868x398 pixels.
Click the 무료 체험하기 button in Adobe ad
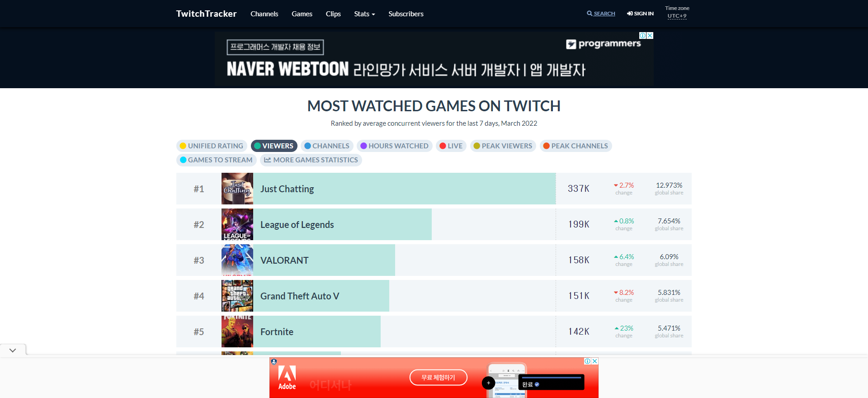coord(438,378)
